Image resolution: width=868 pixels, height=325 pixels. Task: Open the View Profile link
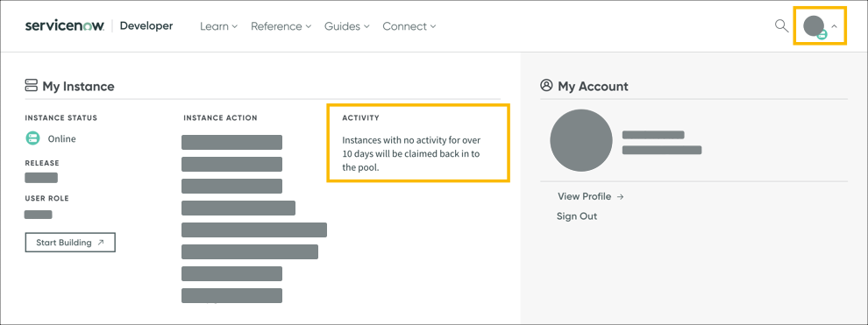point(585,196)
